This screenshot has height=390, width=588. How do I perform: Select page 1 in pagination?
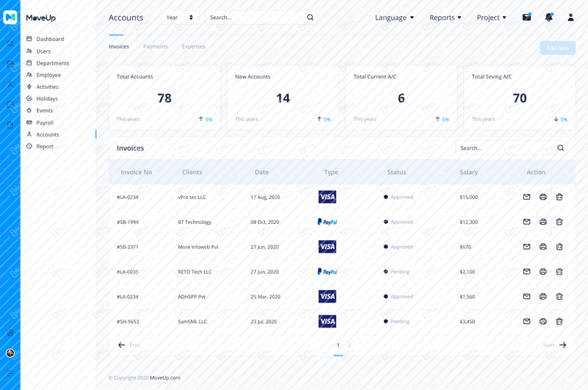[338, 345]
